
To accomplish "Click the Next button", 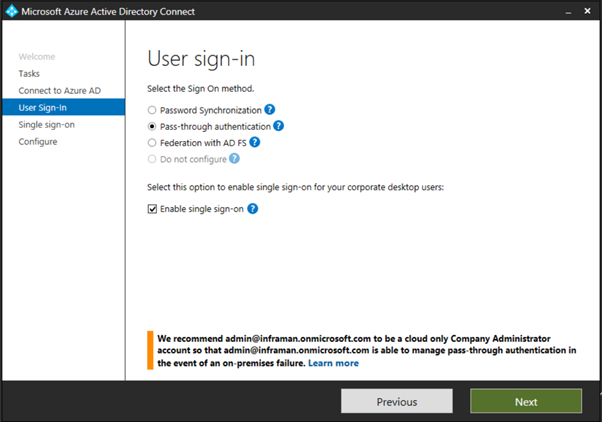I will [x=526, y=402].
